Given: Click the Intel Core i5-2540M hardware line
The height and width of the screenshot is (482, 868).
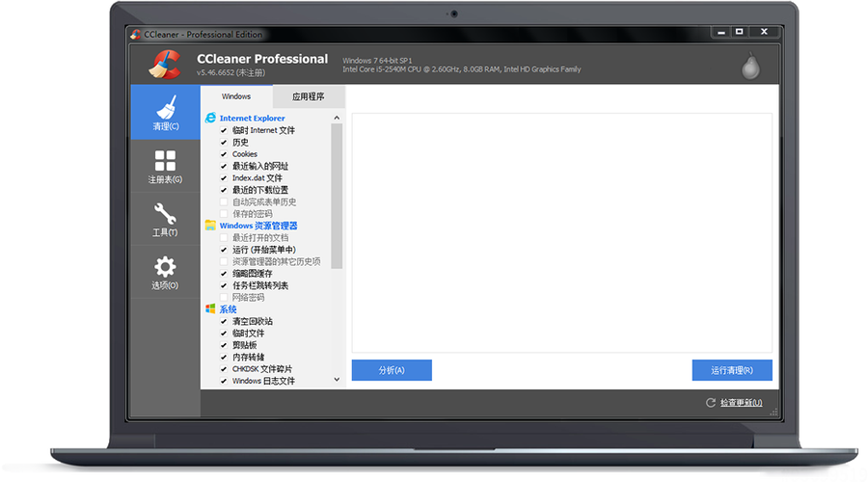Looking at the screenshot, I should (x=462, y=69).
